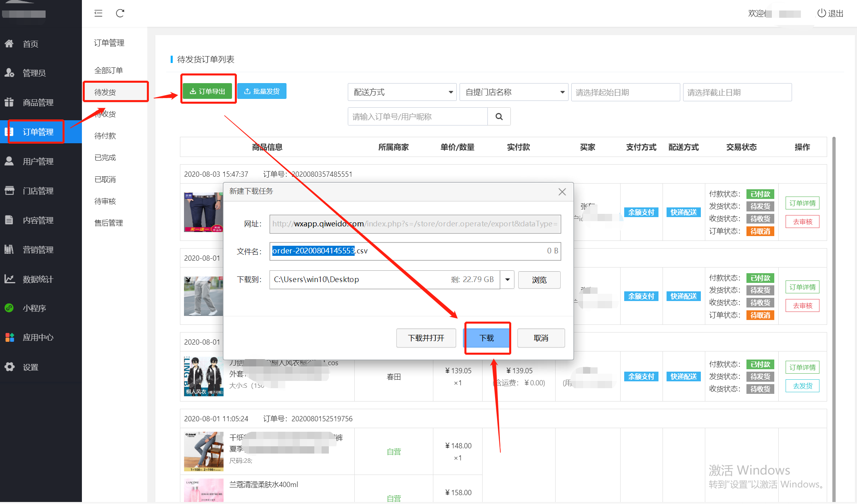Viewport: 857px width, 504px height.
Task: Click the 兰蔻清滢柔肤水400ml product name
Action: [x=264, y=484]
